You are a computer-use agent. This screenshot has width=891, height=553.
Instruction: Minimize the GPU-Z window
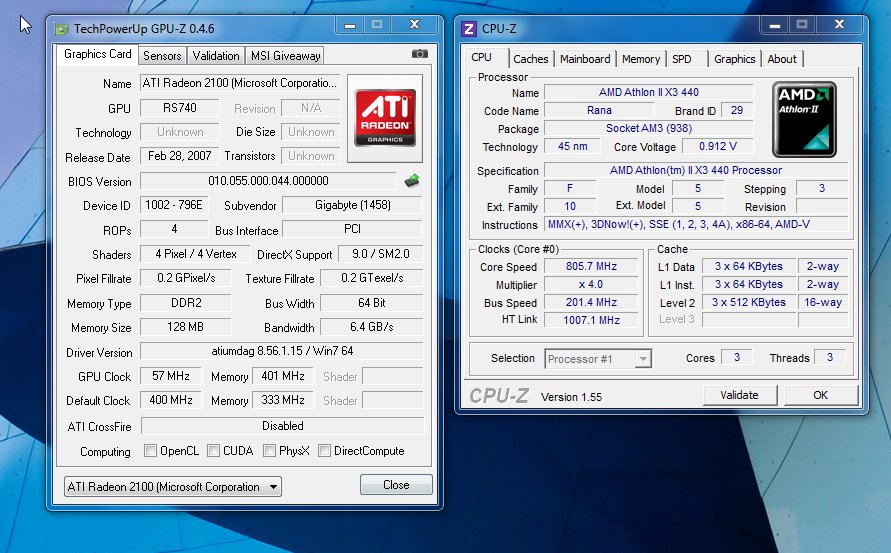tap(350, 25)
